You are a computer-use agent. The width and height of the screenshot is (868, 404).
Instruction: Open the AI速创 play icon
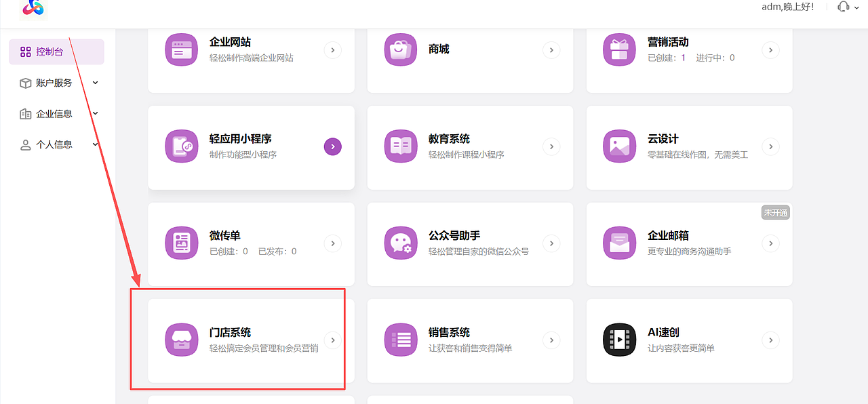(x=619, y=340)
